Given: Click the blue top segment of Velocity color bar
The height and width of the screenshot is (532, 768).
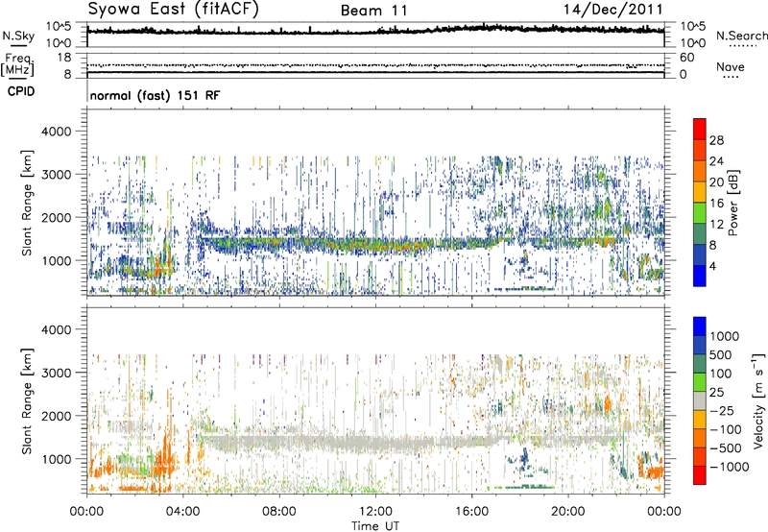Looking at the screenshot, I should click(700, 326).
